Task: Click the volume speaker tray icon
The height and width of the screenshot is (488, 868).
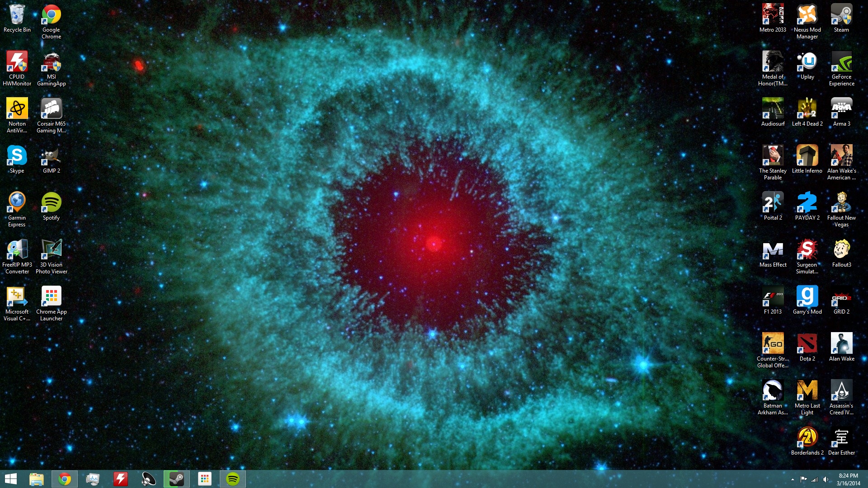Action: coord(826,479)
